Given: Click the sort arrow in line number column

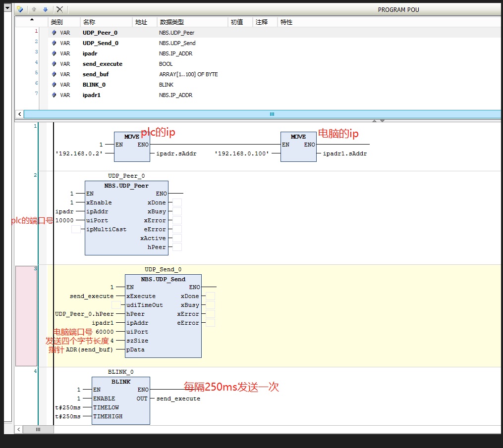Looking at the screenshot, I should tap(32, 20).
